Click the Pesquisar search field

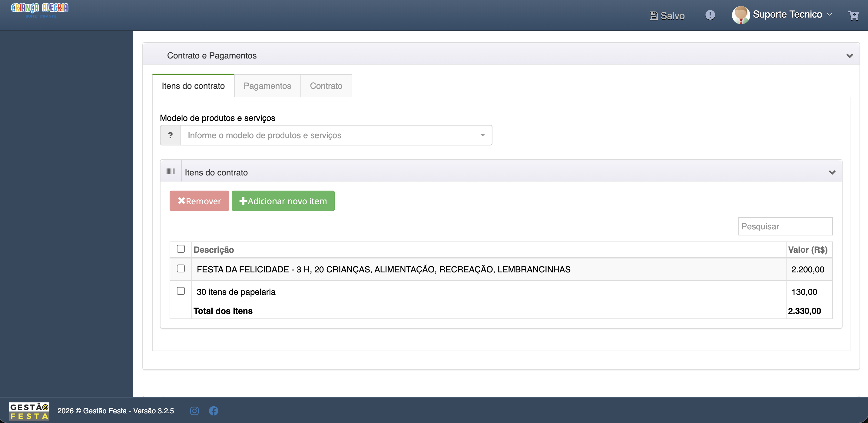click(785, 226)
